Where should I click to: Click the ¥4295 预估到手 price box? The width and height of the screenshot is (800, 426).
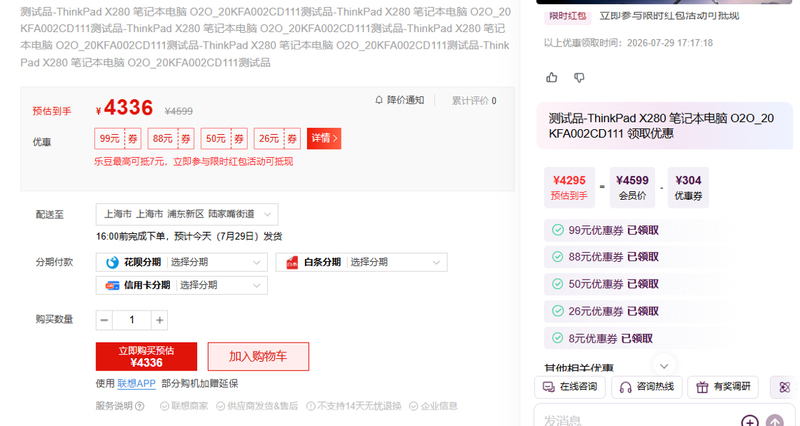click(569, 187)
